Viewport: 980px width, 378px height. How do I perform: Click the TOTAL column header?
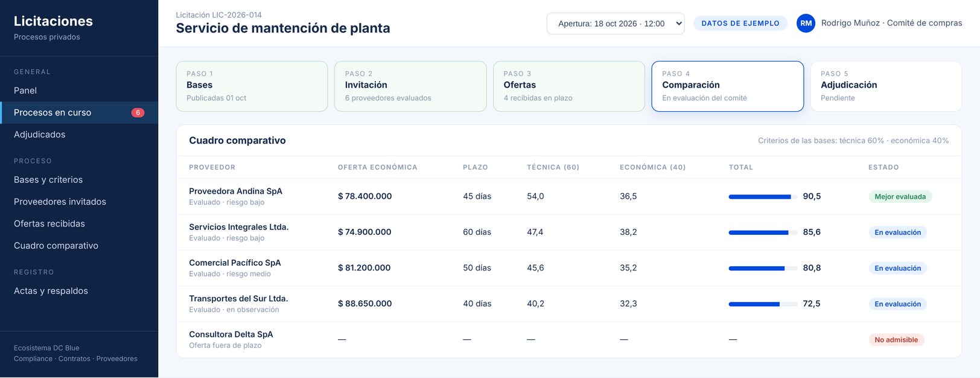740,167
